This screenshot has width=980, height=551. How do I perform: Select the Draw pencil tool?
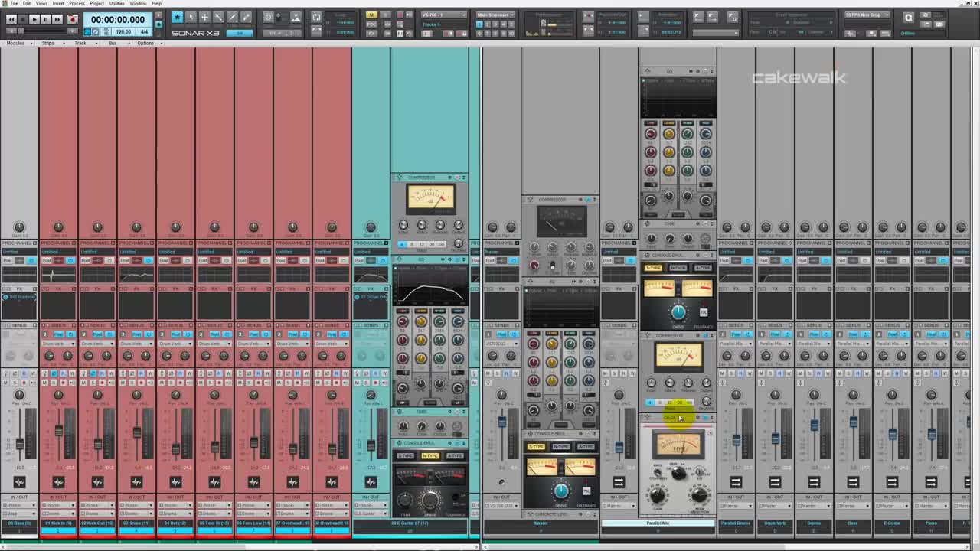click(232, 17)
